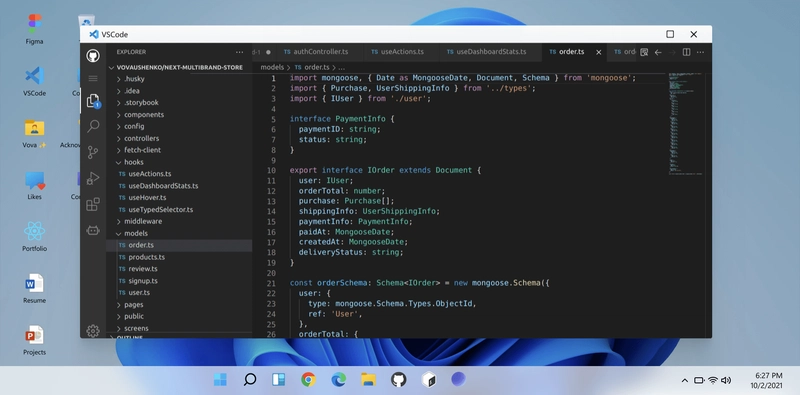Open the Explorer more actions ellipsis
This screenshot has width=800, height=395.
point(239,52)
